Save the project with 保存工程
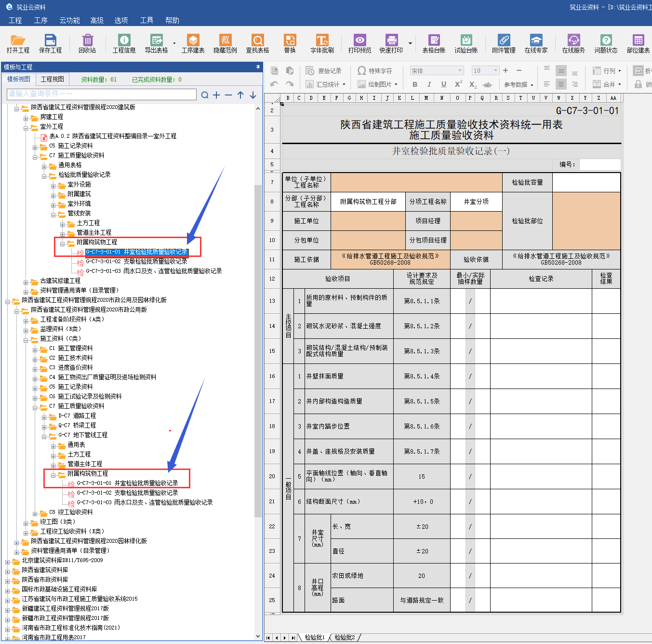The image size is (652, 644). [x=50, y=43]
